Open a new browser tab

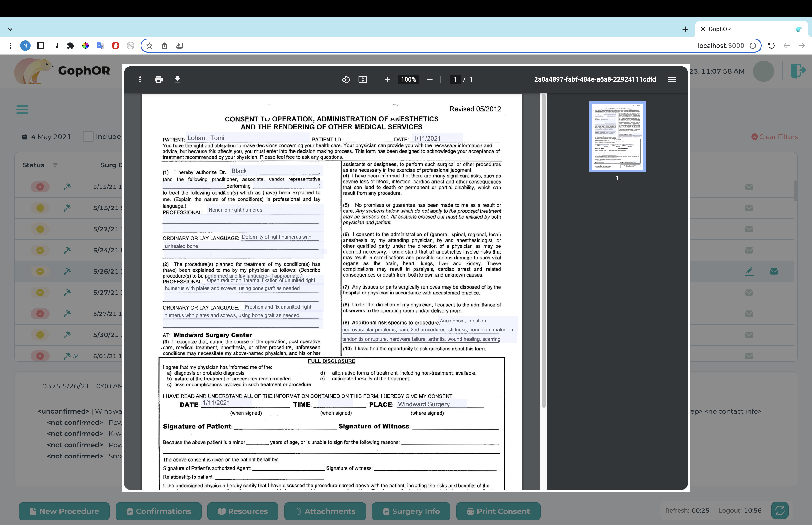tap(685, 29)
